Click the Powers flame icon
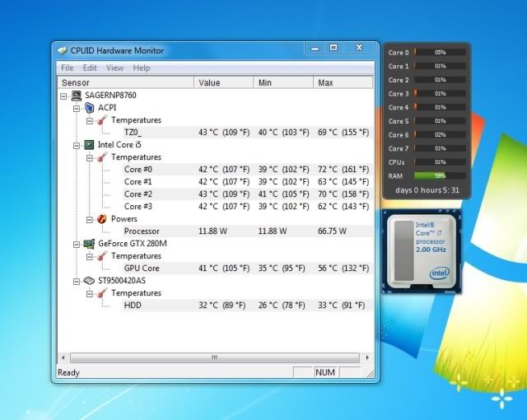This screenshot has height=420, width=527. 102,219
